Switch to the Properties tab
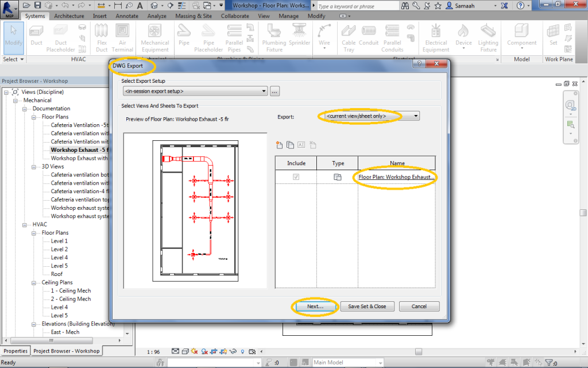Viewport: 588px width, 368px height. pos(16,351)
